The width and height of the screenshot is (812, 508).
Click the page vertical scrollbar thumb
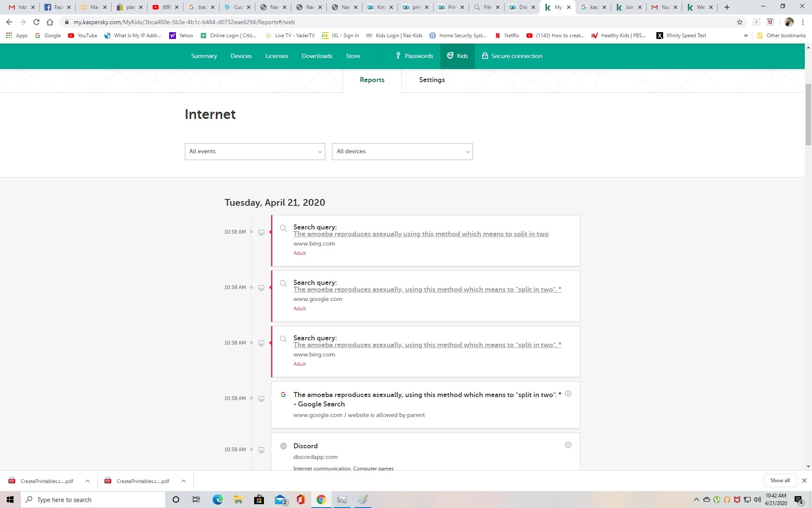tap(808, 114)
